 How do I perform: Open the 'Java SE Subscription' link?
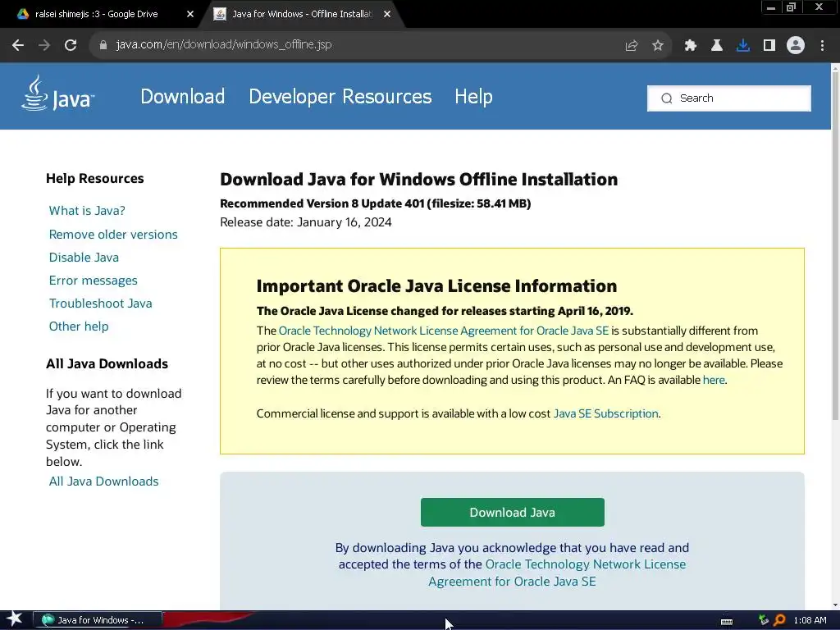pos(605,413)
